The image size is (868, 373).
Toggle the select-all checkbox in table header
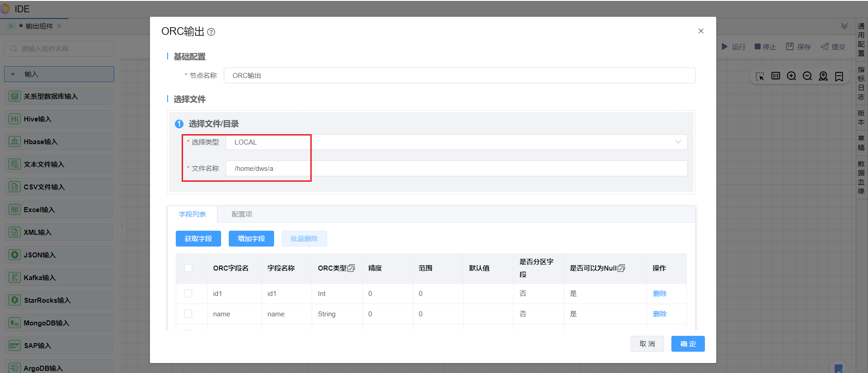tap(188, 268)
